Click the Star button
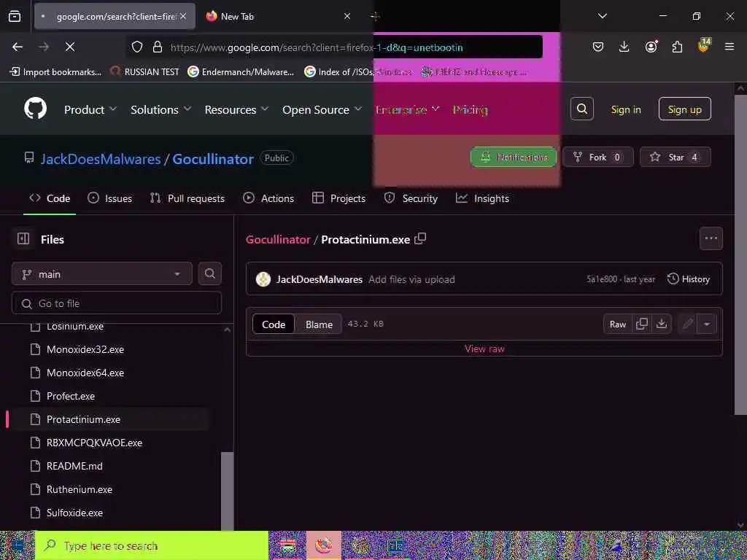This screenshot has width=747, height=560. pyautogui.click(x=675, y=157)
